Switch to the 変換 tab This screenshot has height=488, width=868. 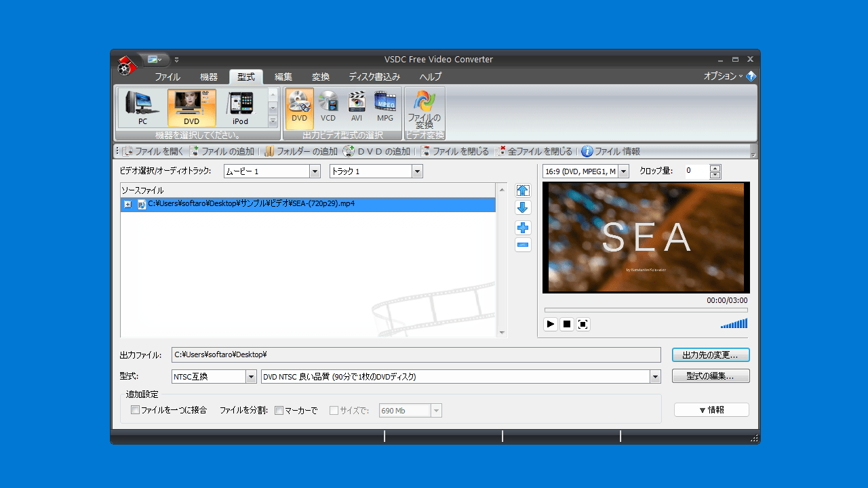pos(321,77)
